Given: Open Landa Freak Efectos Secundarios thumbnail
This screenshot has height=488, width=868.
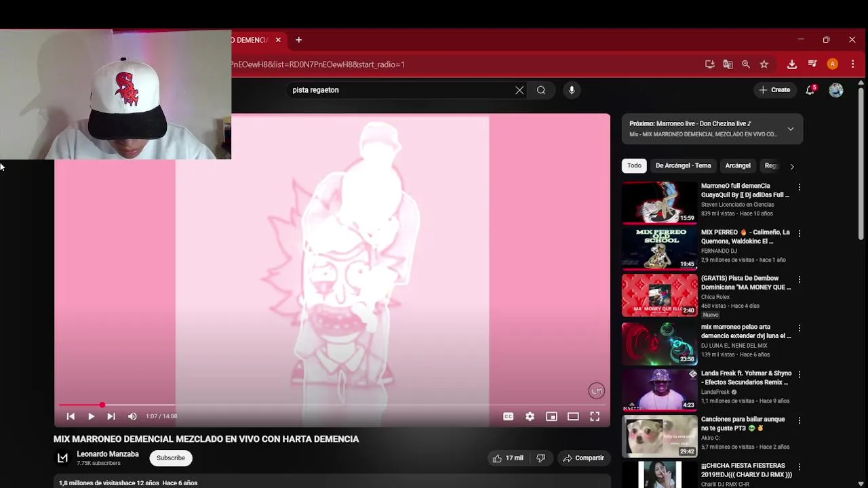Looking at the screenshot, I should coord(659,390).
